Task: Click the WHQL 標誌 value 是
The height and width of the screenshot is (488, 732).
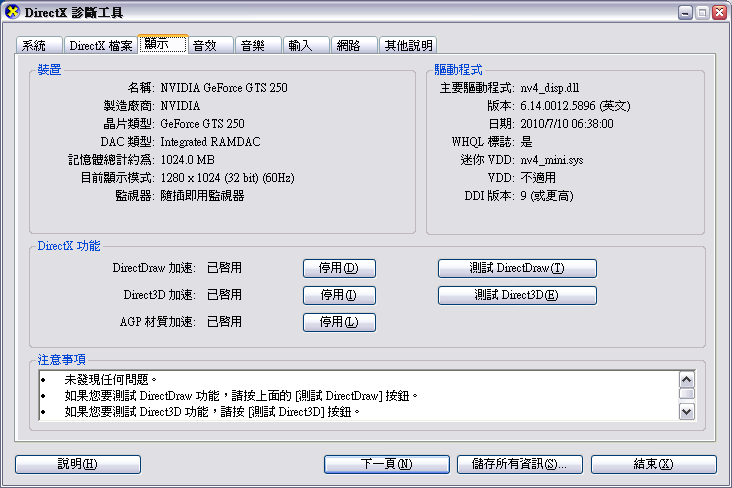Action: tap(526, 142)
